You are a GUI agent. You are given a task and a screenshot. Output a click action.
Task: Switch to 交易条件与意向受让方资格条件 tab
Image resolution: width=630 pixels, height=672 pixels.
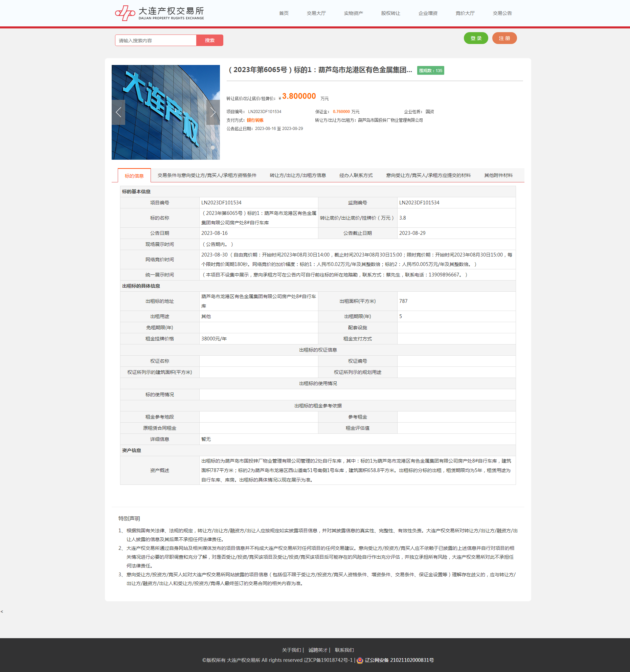click(207, 175)
